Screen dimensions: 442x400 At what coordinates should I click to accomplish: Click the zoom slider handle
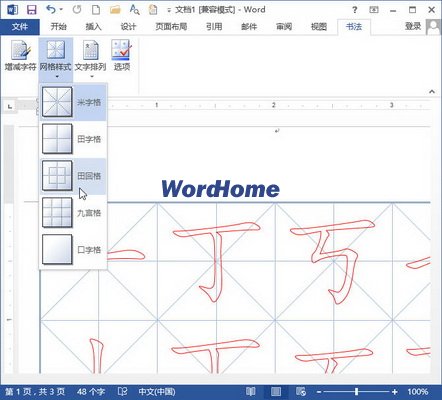(357, 392)
